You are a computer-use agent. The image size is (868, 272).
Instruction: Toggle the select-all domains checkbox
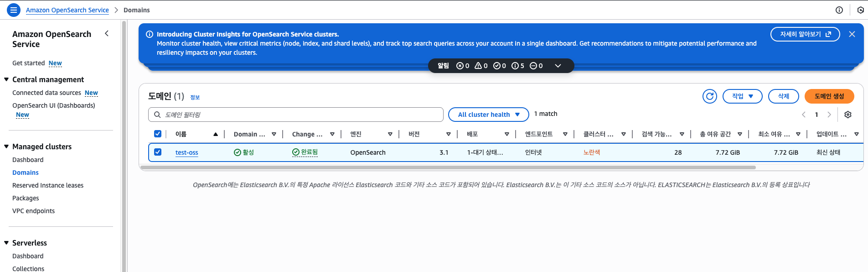(158, 134)
